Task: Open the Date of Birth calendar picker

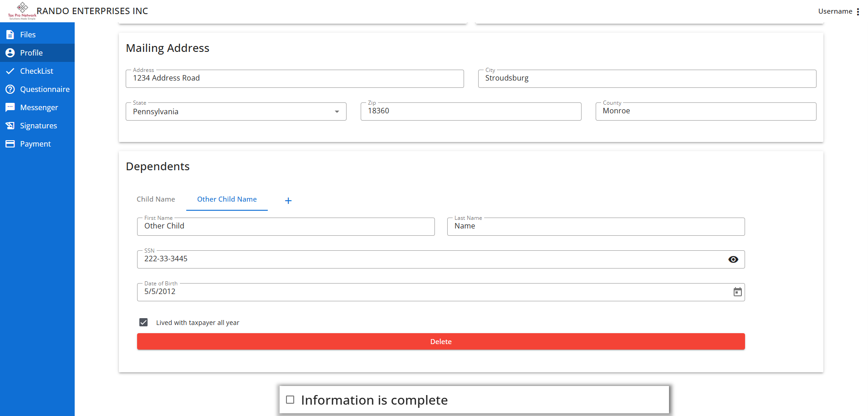Action: (x=738, y=292)
